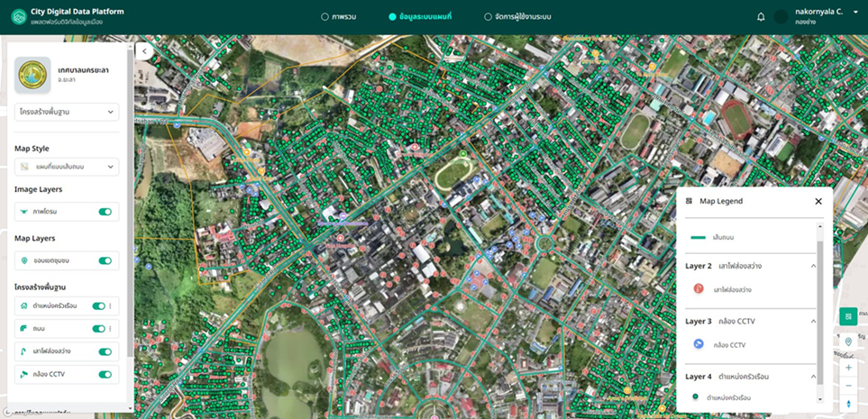Open the map legend button on right toolbar
The image size is (868, 419).
point(847,316)
